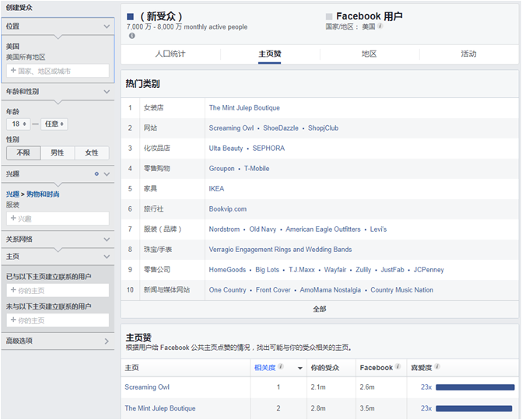Click the gear icon in the 兴趣 section header
The height and width of the screenshot is (420, 522).
pos(96,173)
